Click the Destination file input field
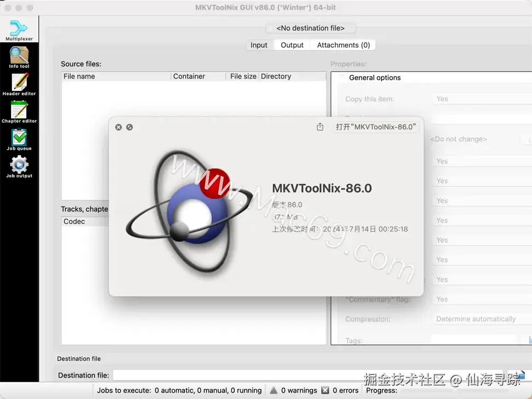 pos(309,375)
